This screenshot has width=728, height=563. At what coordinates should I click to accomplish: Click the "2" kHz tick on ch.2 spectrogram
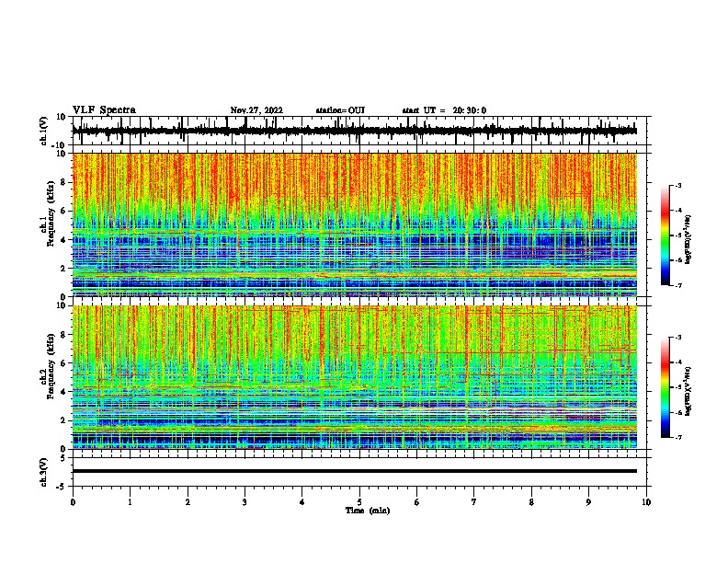[x=64, y=420]
